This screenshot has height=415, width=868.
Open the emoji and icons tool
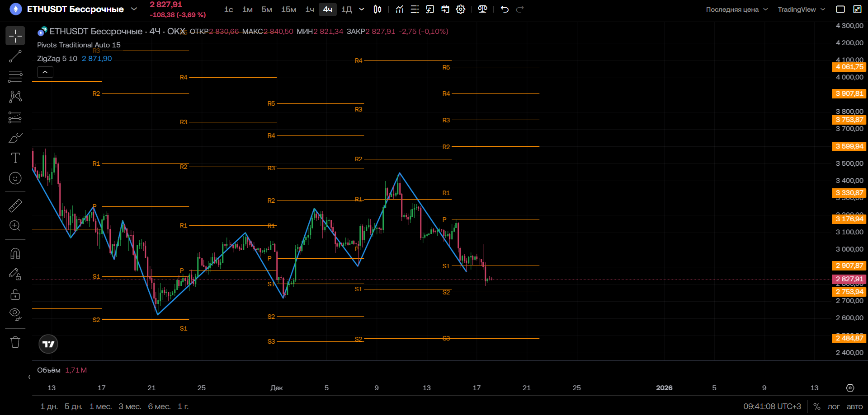(x=15, y=178)
